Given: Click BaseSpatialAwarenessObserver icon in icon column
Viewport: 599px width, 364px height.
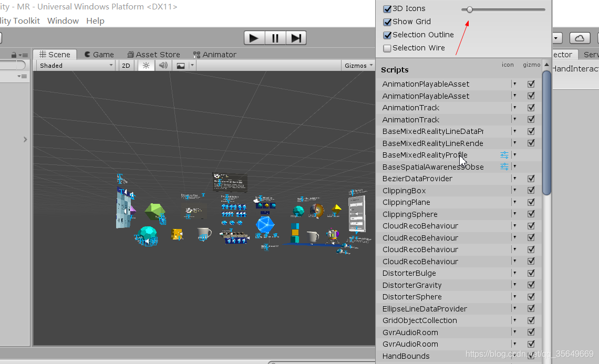Looking at the screenshot, I should (x=504, y=167).
